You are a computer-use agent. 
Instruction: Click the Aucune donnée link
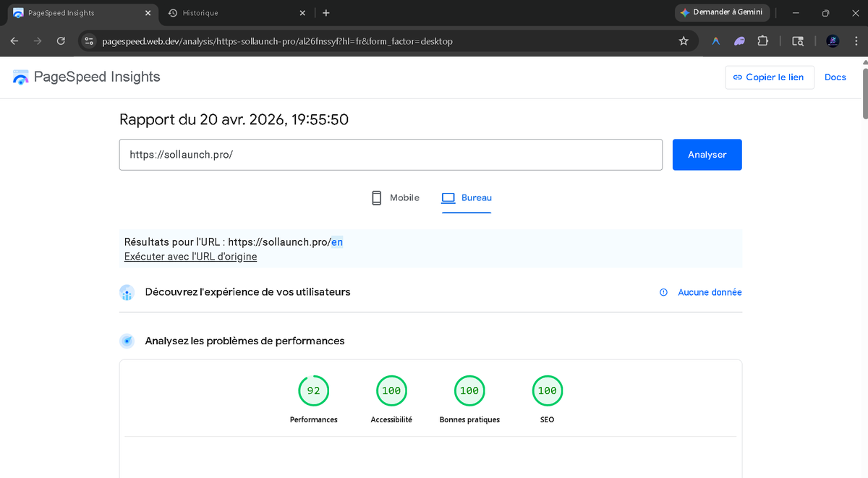pos(710,292)
